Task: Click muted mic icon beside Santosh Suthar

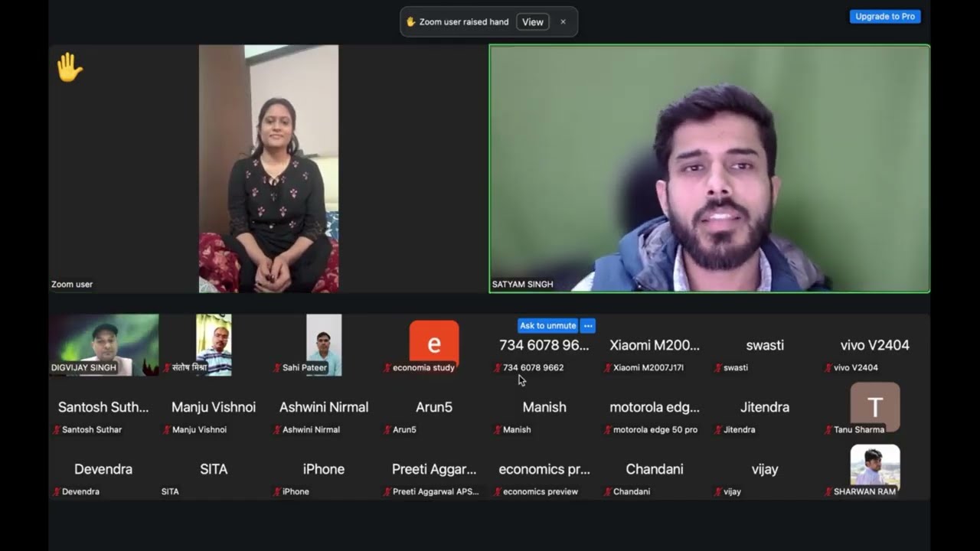Action: (x=57, y=430)
